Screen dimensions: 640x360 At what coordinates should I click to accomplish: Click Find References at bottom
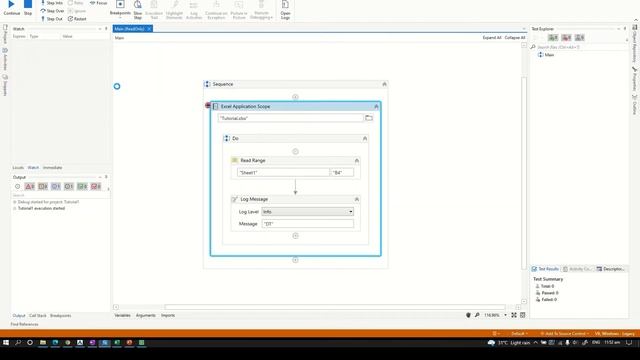click(24, 324)
